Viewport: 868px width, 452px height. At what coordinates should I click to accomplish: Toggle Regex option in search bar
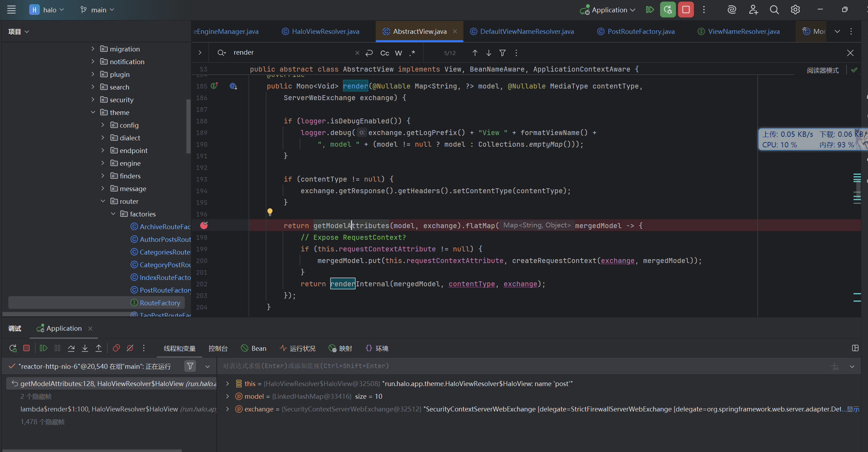[412, 53]
